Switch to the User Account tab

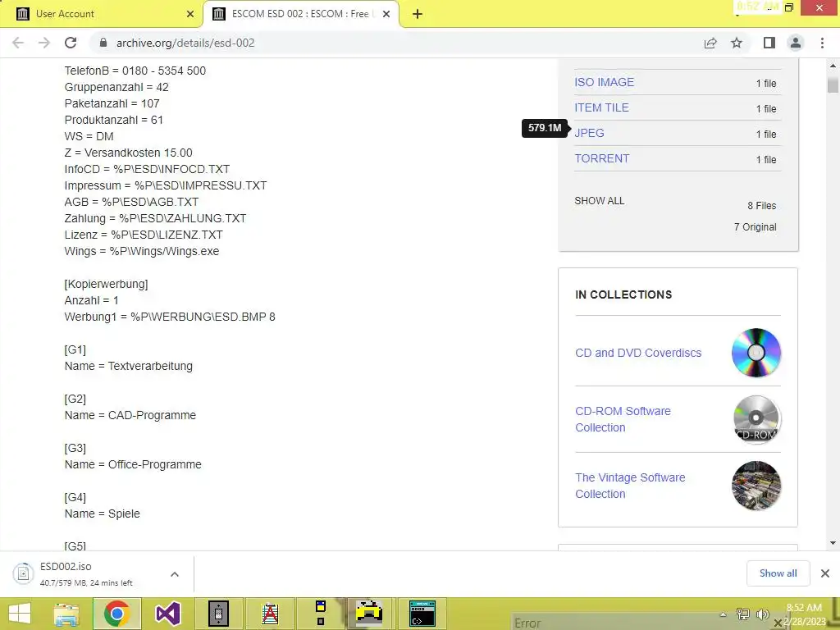102,14
